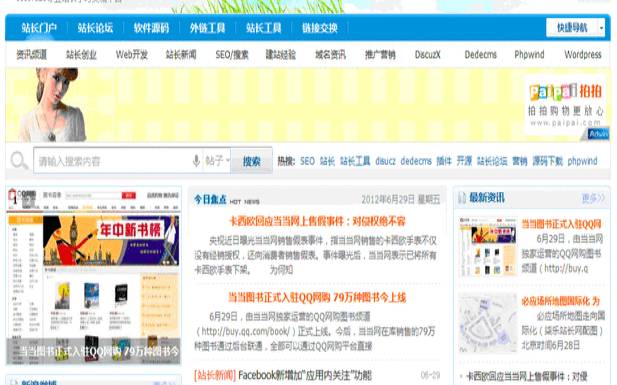Go to Phpwind sub-navigation
The height and width of the screenshot is (385, 617).
pyautogui.click(x=529, y=54)
